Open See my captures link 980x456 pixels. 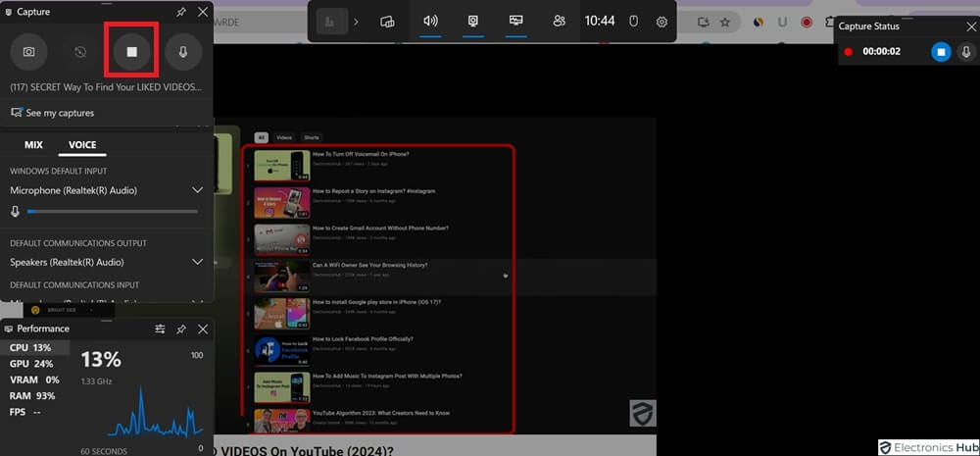[x=59, y=113]
